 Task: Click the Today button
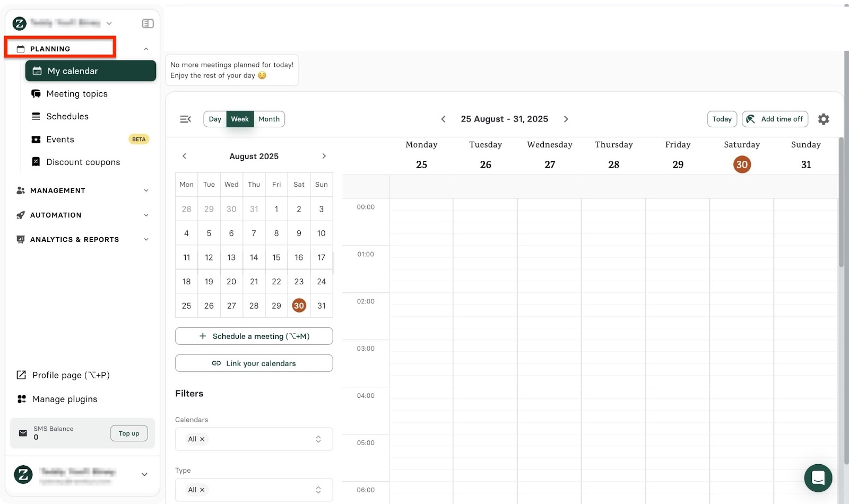coord(722,119)
